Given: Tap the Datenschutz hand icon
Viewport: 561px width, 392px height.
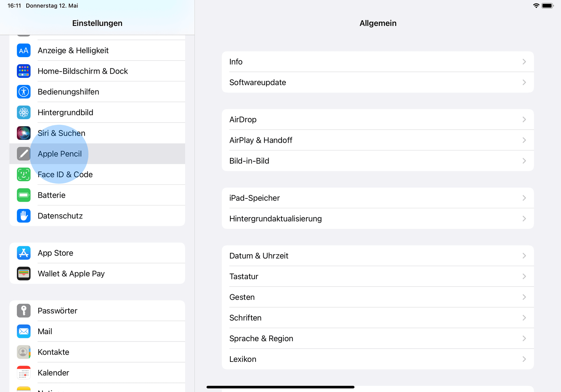Looking at the screenshot, I should [x=24, y=216].
